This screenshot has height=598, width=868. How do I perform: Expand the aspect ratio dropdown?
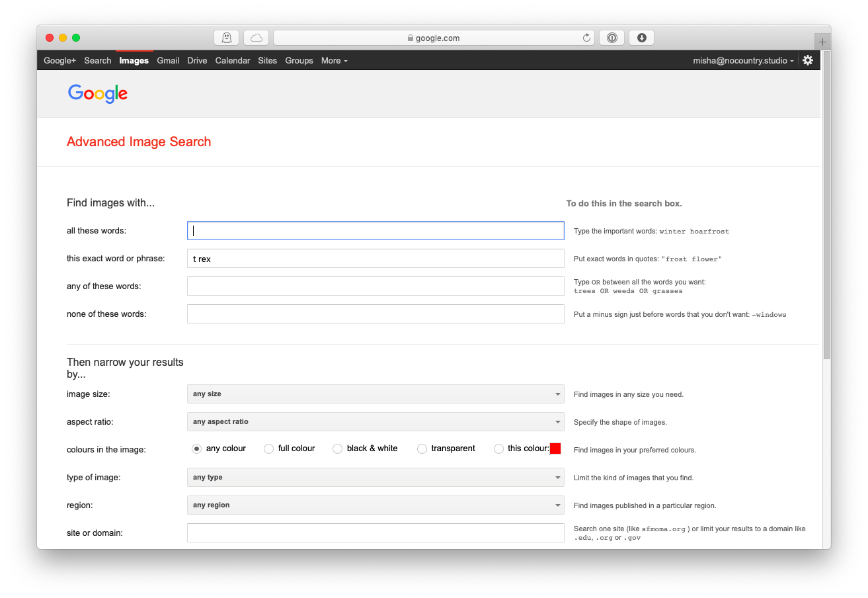[375, 421]
